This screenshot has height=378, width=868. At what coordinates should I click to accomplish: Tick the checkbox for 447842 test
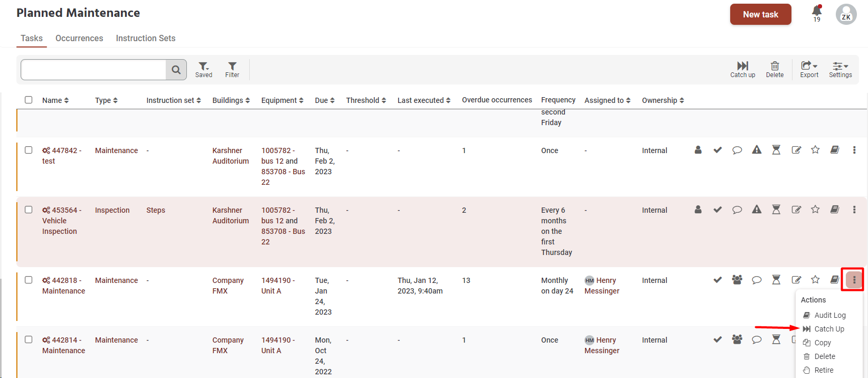point(29,150)
